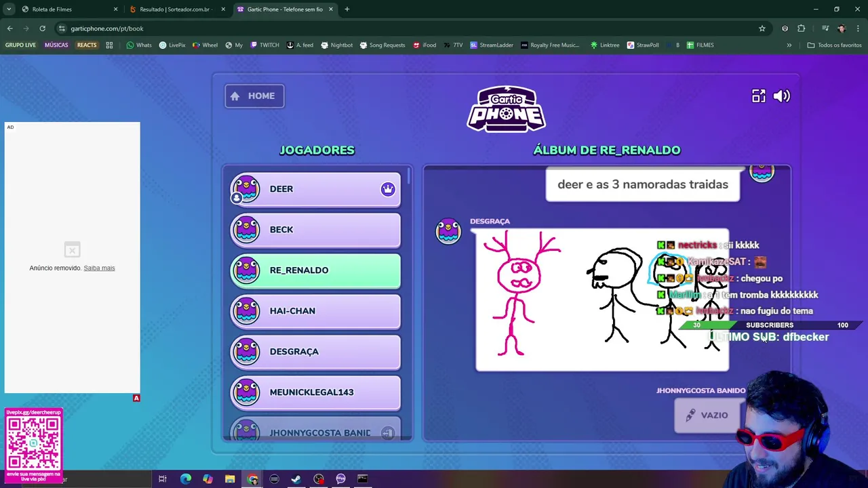Image resolution: width=868 pixels, height=488 pixels.
Task: Go to the Gartic Phone HOME button
Action: [x=254, y=96]
